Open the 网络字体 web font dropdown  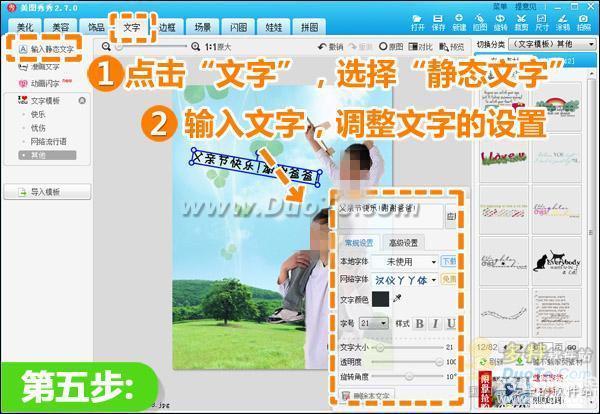point(405,280)
